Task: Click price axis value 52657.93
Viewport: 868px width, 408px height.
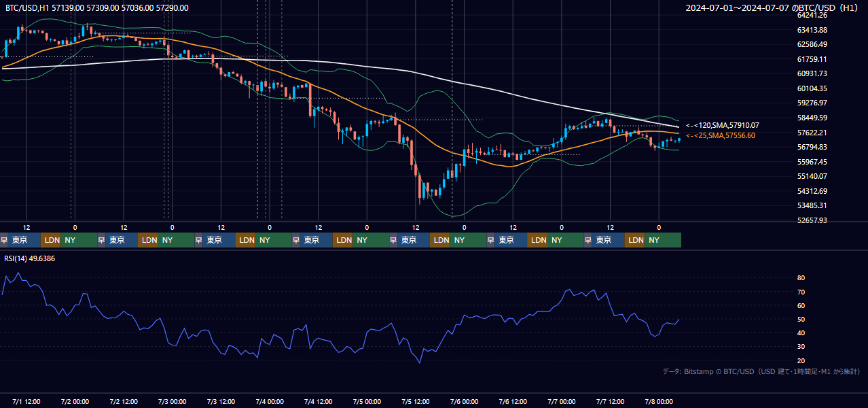Action: point(812,220)
